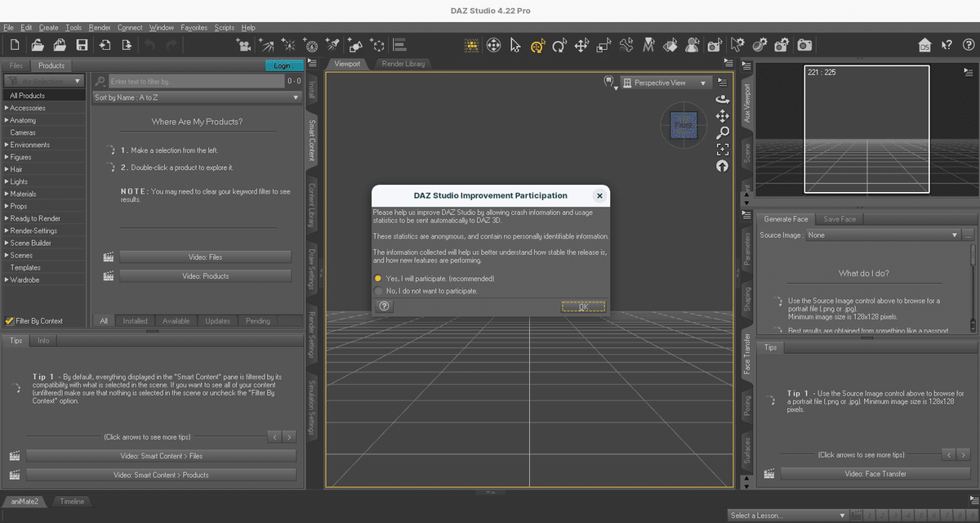Click the Video: Files button

pos(205,257)
